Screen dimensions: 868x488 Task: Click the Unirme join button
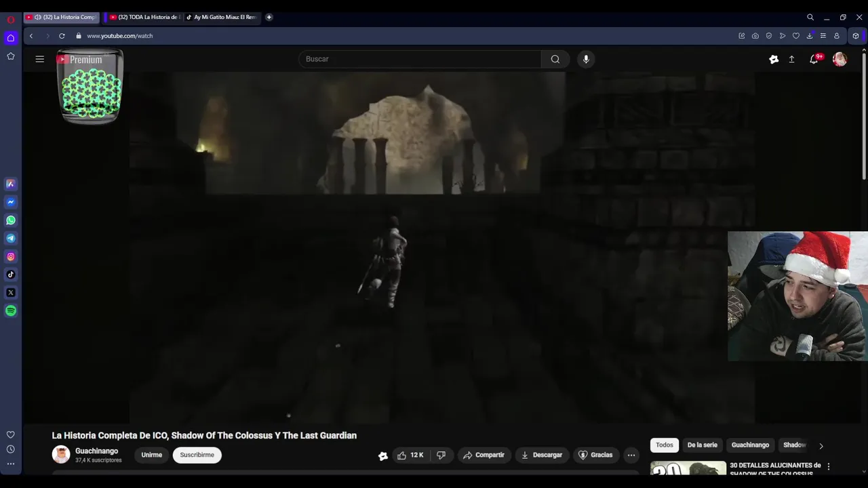click(152, 455)
